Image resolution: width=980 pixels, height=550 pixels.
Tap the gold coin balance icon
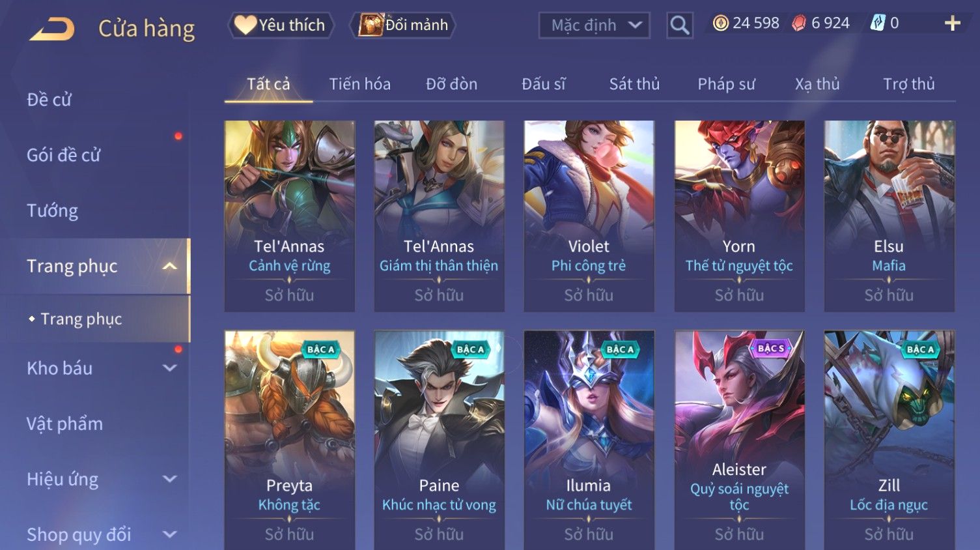(720, 23)
